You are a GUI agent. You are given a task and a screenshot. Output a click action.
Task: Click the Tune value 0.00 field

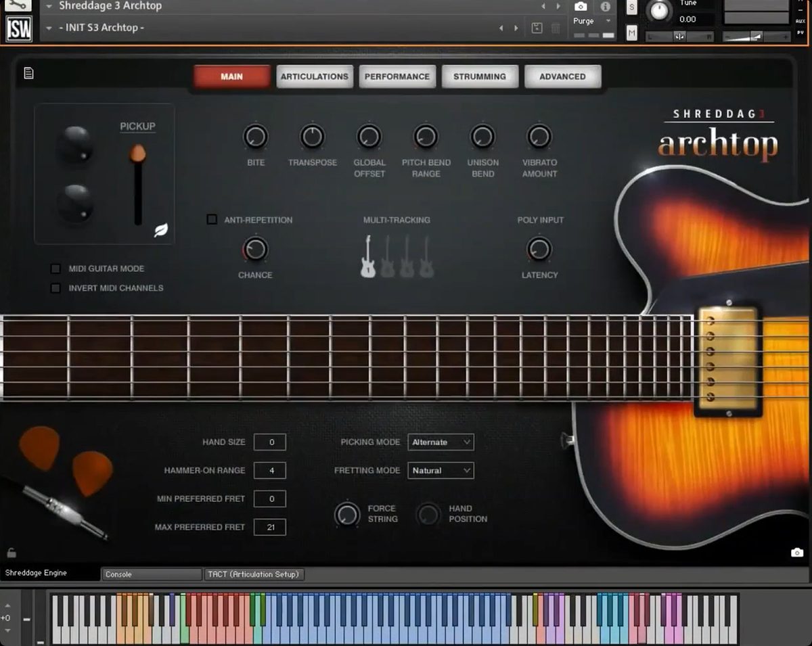point(687,19)
